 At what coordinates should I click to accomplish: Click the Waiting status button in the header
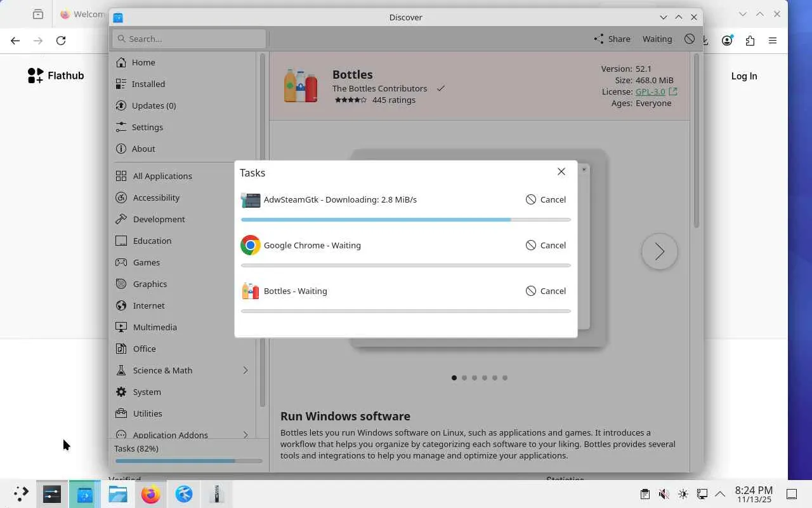[x=657, y=39]
